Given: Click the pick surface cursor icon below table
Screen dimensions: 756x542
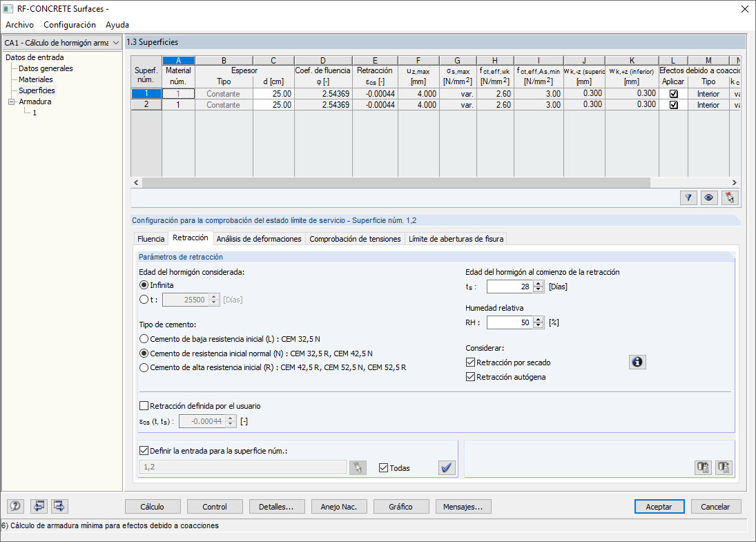Looking at the screenshot, I should tap(730, 197).
